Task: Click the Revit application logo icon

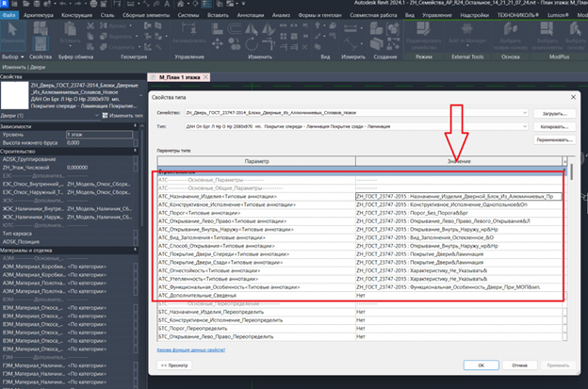Action: click(4, 4)
